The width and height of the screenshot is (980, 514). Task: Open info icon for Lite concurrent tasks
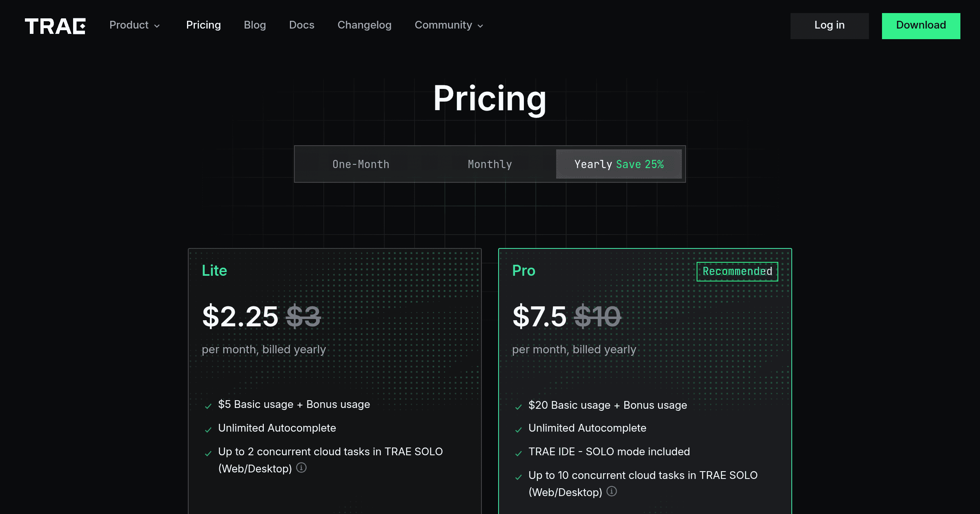301,467
